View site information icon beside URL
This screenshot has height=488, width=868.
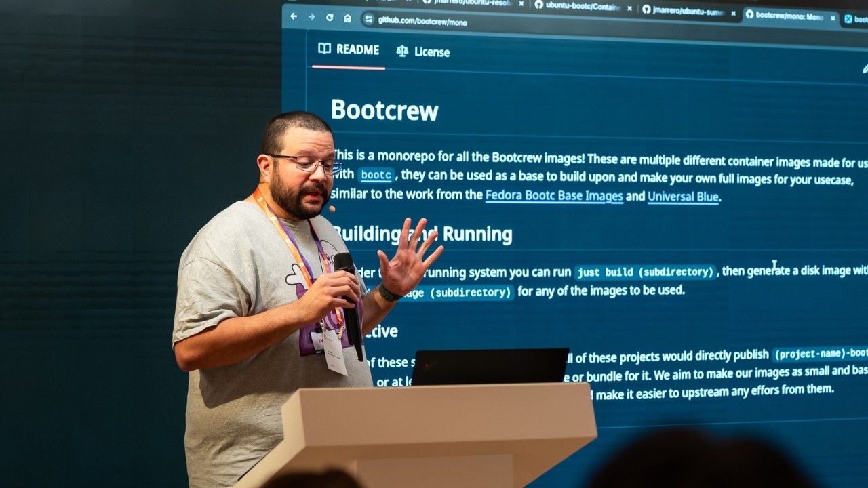[x=368, y=20]
